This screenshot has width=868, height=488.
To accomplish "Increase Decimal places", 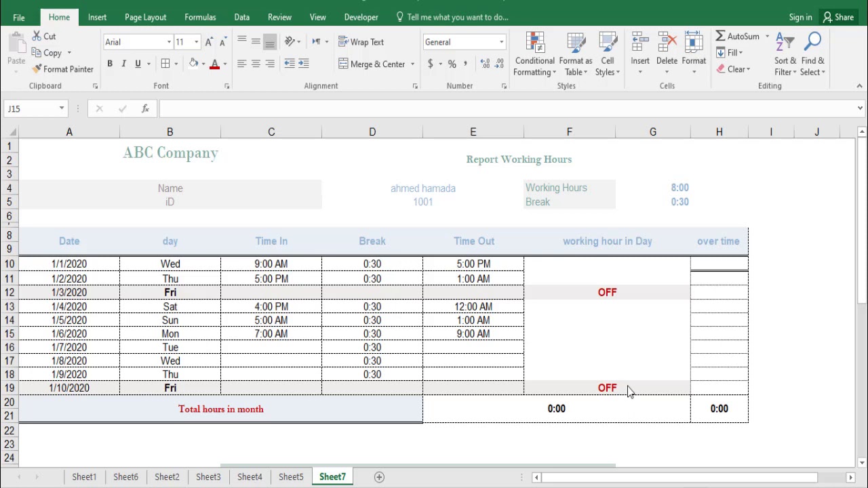I will coord(485,64).
